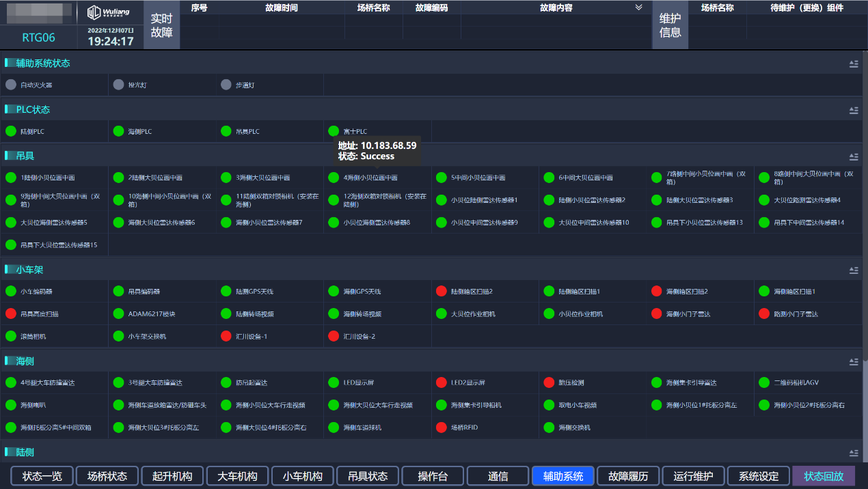Switch to the 吊具状态 tab
The width and height of the screenshot is (868, 489).
tap(368, 476)
